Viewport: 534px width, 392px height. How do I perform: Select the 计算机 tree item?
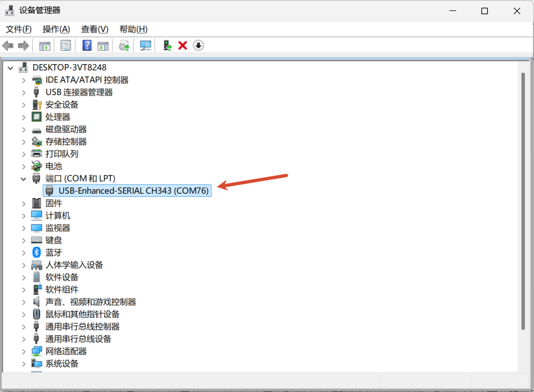58,215
